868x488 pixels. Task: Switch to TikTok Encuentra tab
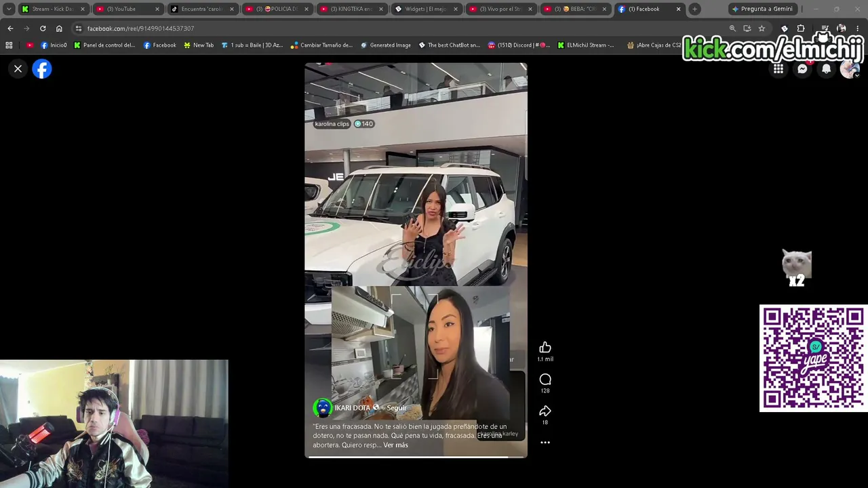click(x=202, y=9)
